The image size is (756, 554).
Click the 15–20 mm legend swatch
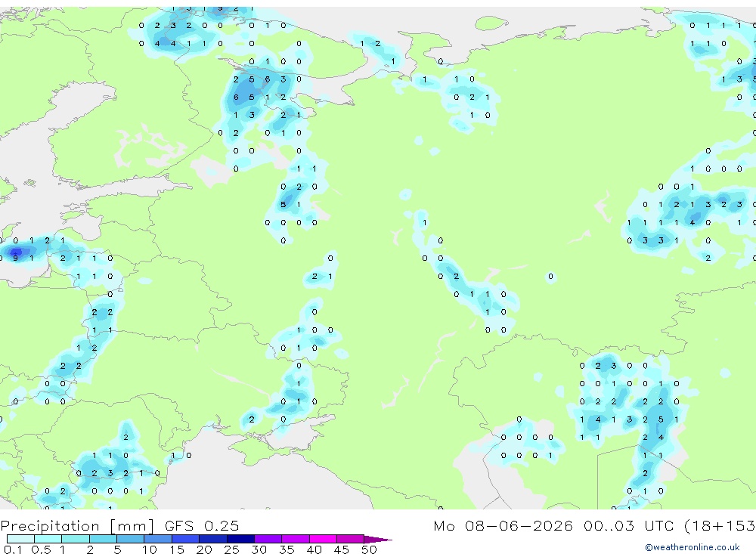click(x=186, y=539)
